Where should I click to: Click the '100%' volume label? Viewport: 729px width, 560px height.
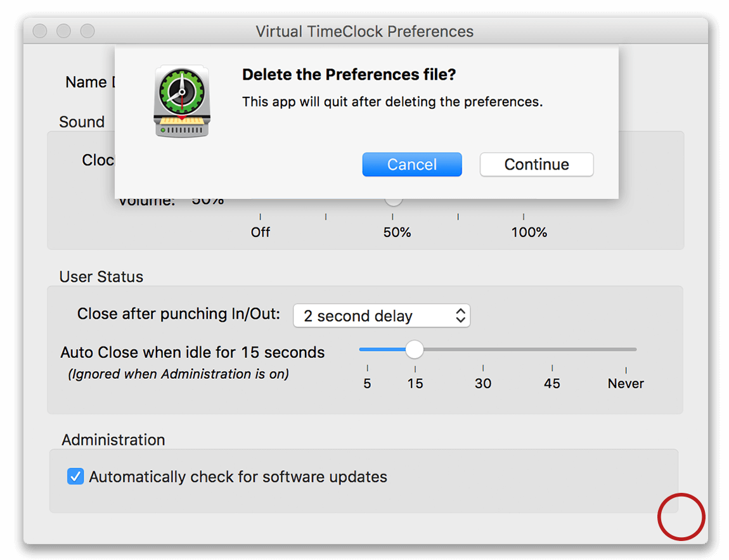click(529, 232)
